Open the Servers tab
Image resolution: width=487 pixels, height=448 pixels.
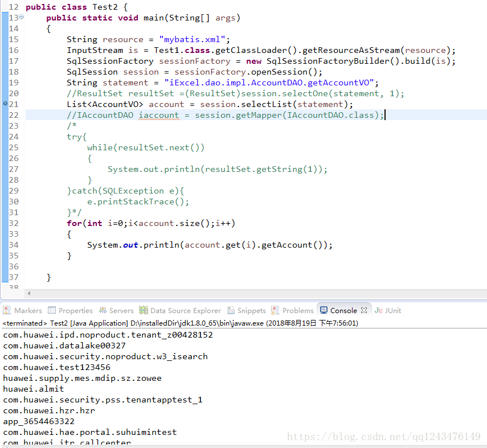point(121,310)
